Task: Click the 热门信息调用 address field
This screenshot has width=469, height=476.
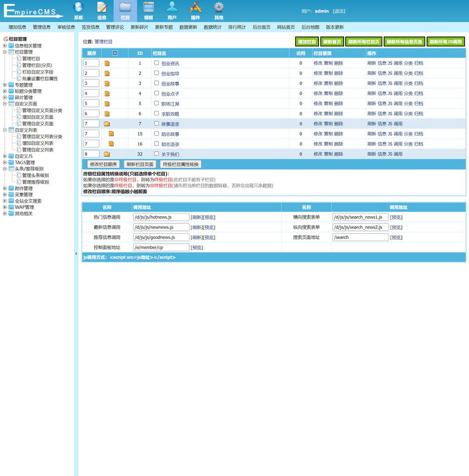Action: (x=161, y=217)
